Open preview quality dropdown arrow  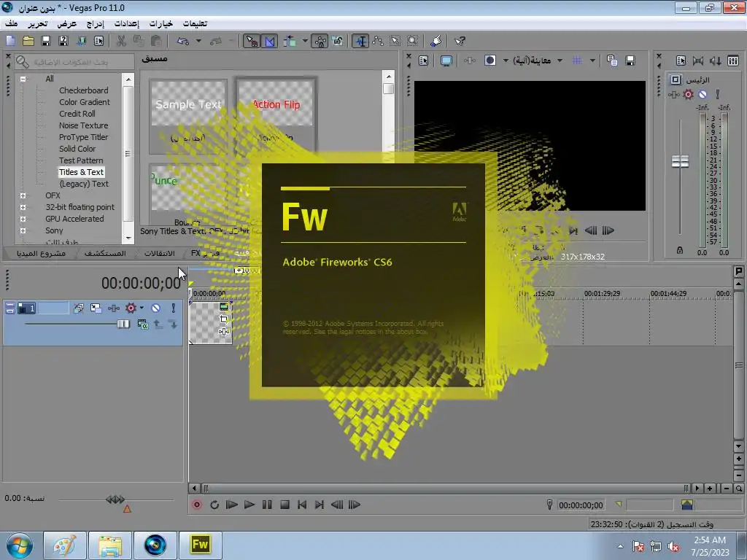(560, 61)
